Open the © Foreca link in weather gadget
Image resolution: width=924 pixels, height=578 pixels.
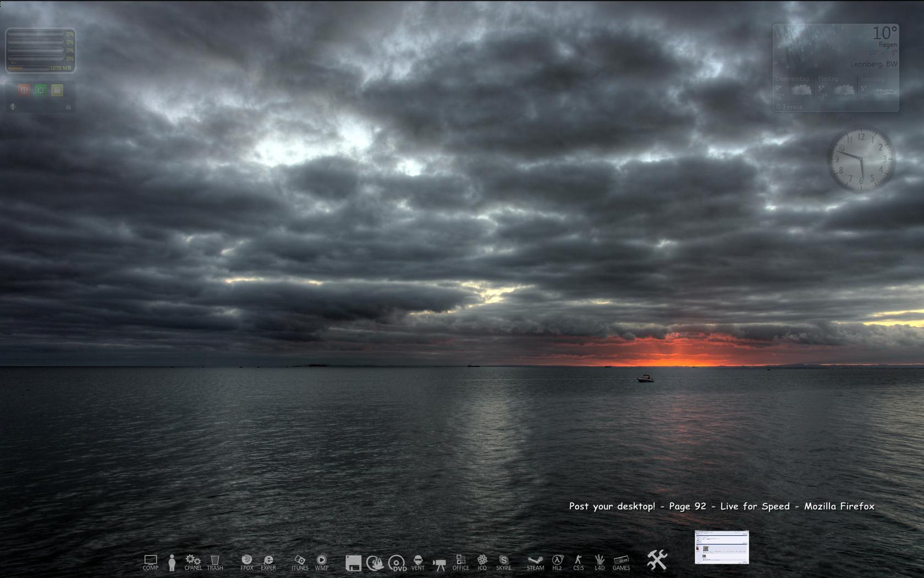coord(789,107)
